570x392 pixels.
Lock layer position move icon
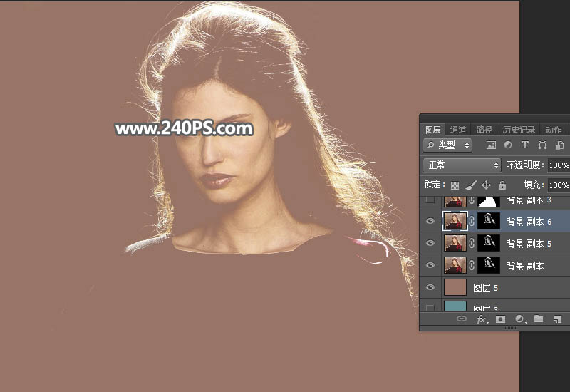pos(487,185)
